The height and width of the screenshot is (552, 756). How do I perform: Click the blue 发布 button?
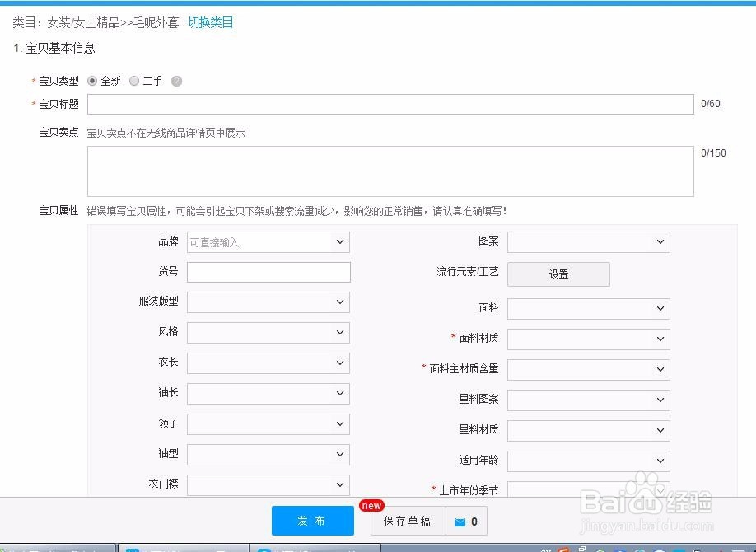[x=313, y=521]
